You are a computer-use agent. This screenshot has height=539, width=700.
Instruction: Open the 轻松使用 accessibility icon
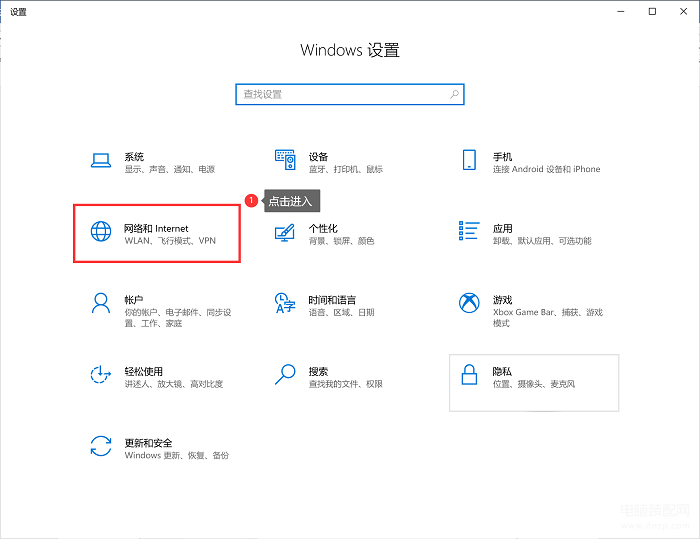pyautogui.click(x=101, y=374)
